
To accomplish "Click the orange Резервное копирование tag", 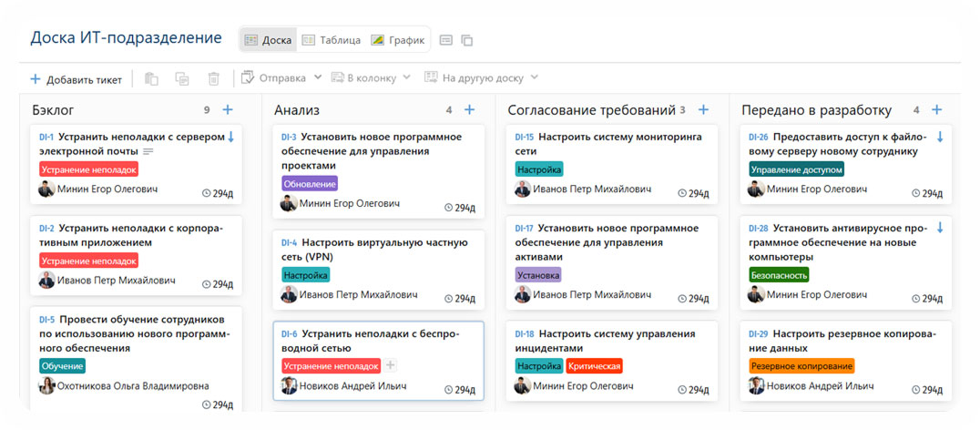I will coord(801,366).
